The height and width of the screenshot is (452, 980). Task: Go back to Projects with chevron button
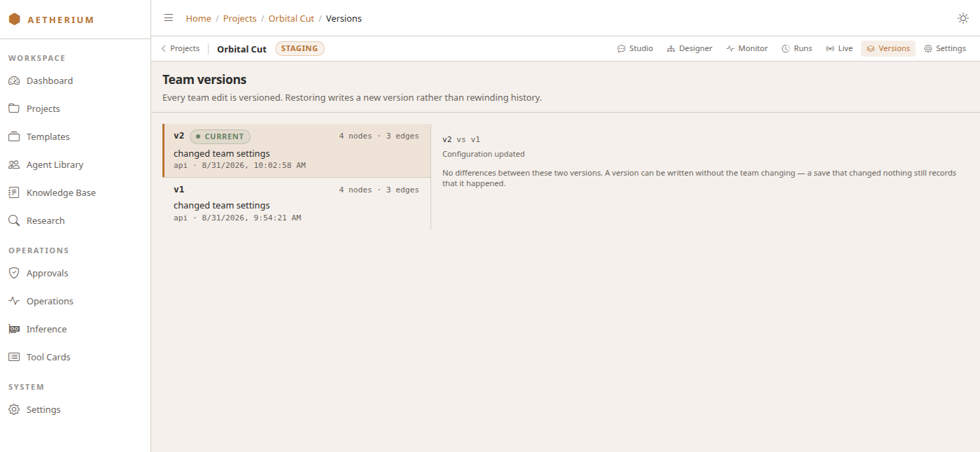181,49
